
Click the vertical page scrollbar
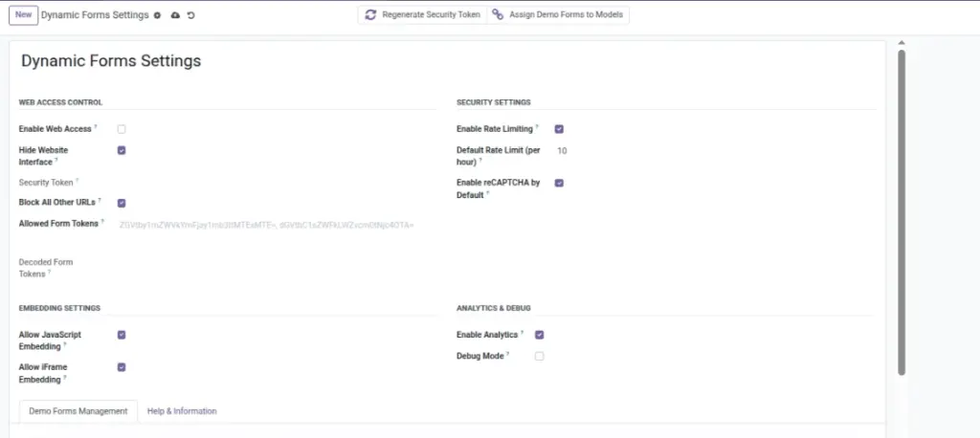(902, 212)
